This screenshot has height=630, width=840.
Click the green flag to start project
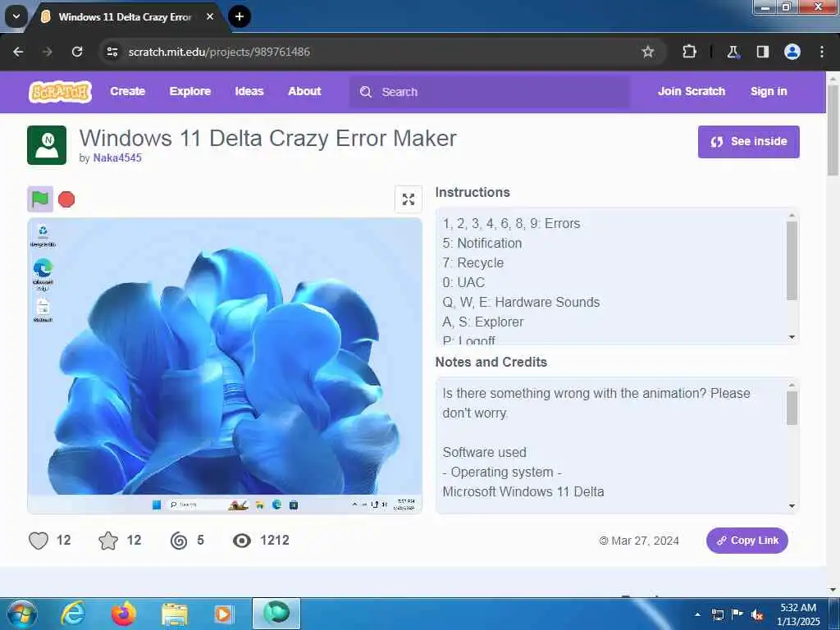pos(40,199)
